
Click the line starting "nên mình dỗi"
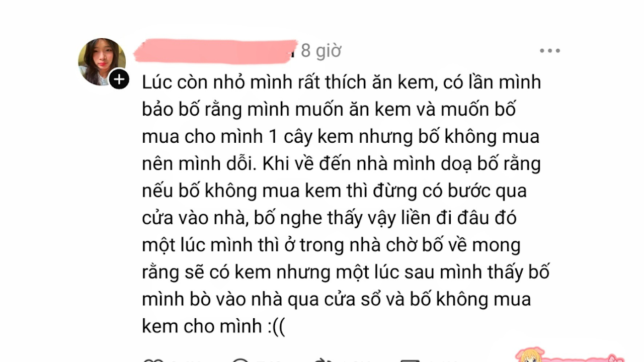point(341,163)
